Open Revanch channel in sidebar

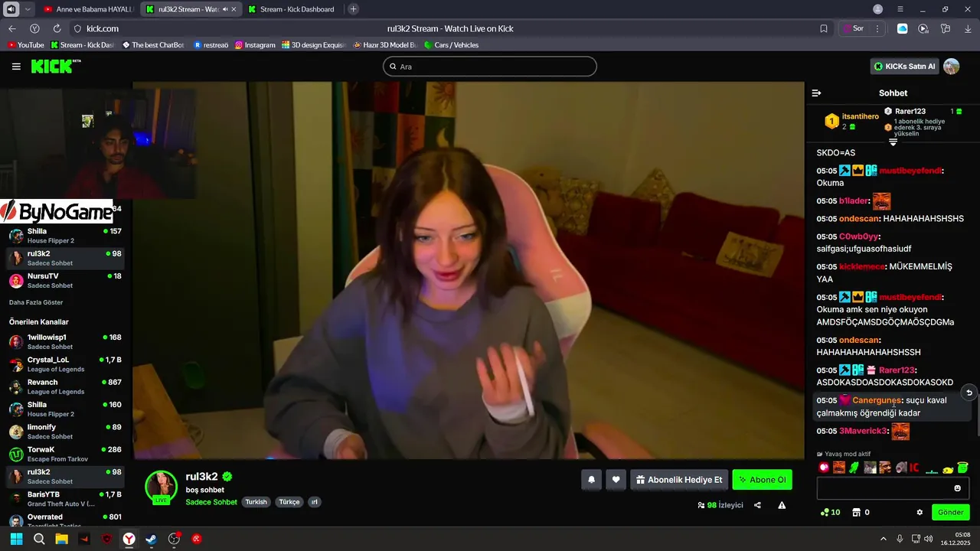(x=66, y=386)
